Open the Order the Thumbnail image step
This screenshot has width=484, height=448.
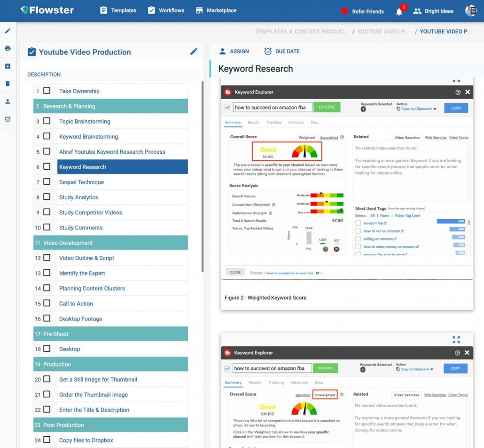(x=94, y=394)
